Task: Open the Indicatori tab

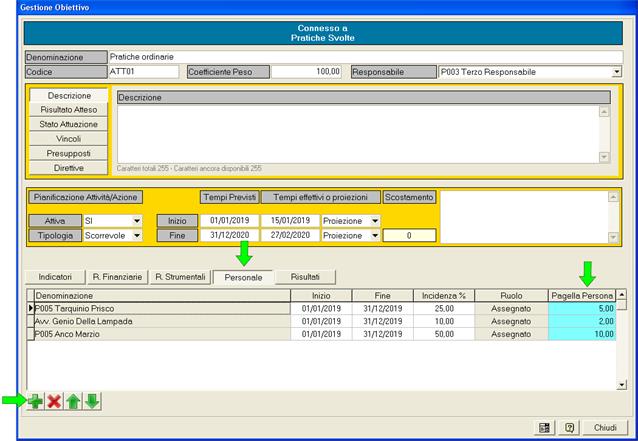Action: pyautogui.click(x=55, y=276)
